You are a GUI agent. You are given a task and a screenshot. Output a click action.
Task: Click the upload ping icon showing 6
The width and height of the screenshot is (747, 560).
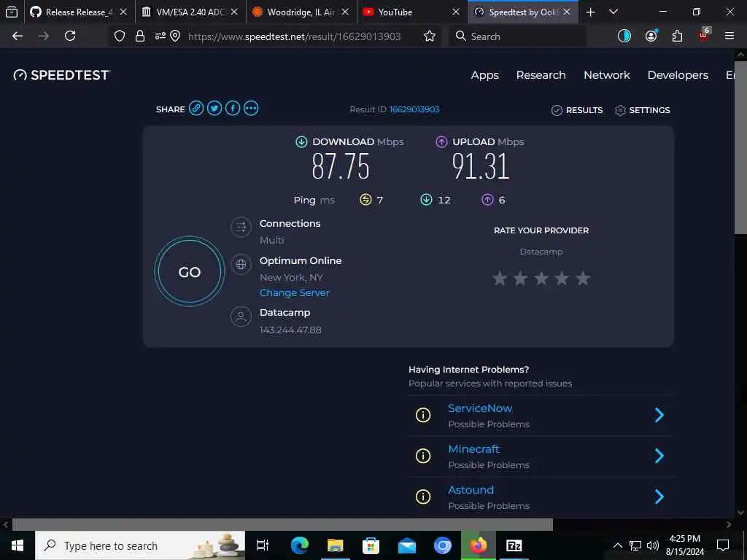click(x=487, y=200)
